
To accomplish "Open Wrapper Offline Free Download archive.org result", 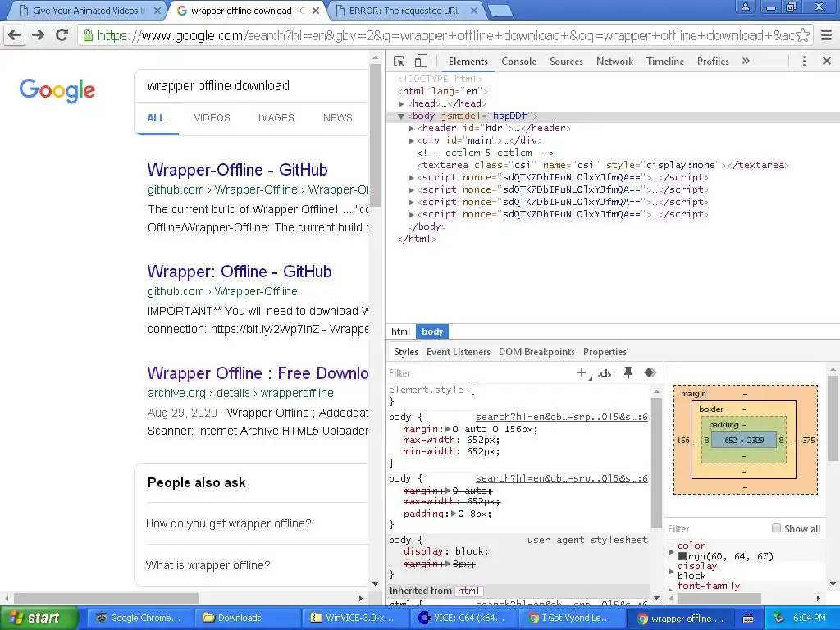I will point(258,373).
